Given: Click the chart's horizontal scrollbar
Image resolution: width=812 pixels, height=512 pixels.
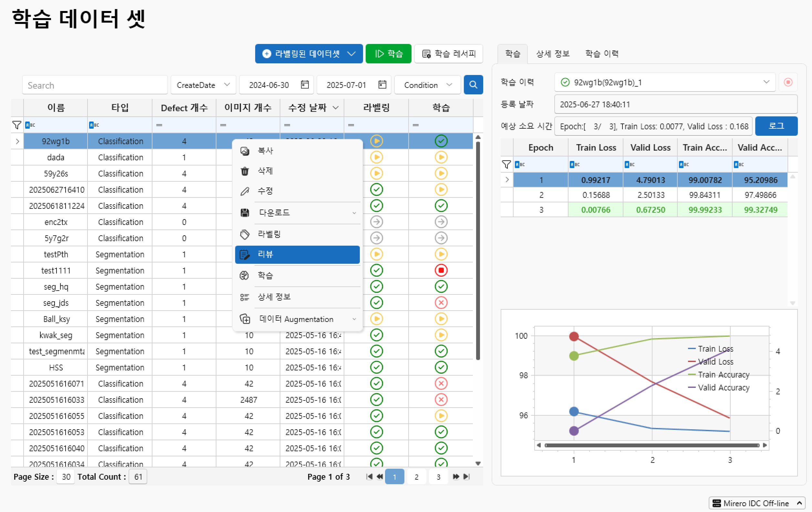Looking at the screenshot, I should pos(651,445).
